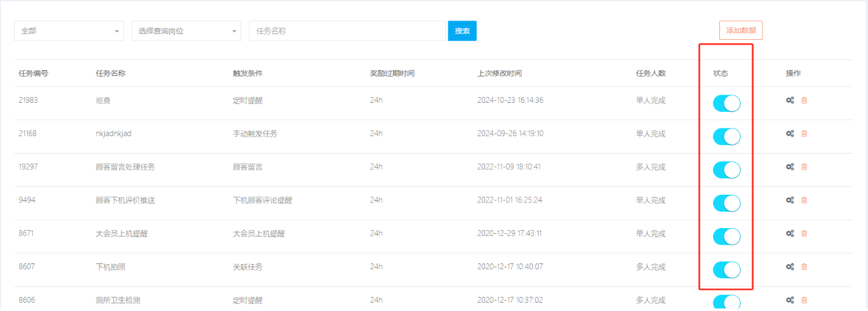Toggle status switch for task 19297

726,170
